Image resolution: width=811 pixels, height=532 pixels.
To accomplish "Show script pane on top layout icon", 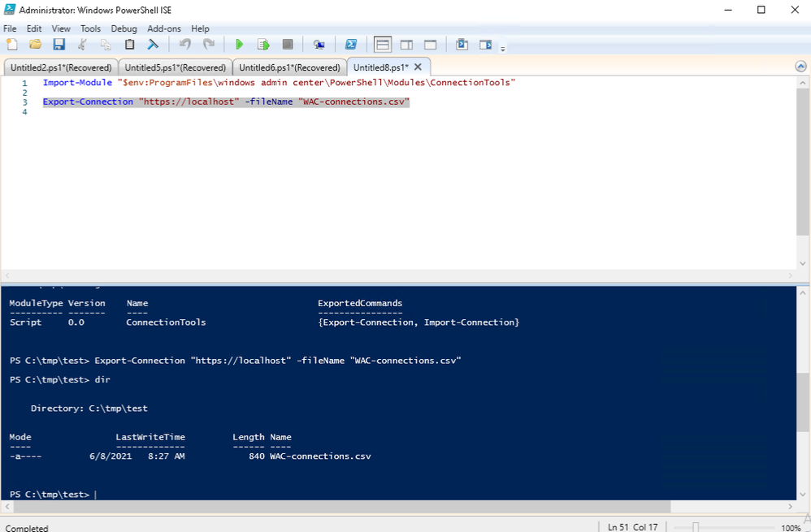I will (x=383, y=45).
